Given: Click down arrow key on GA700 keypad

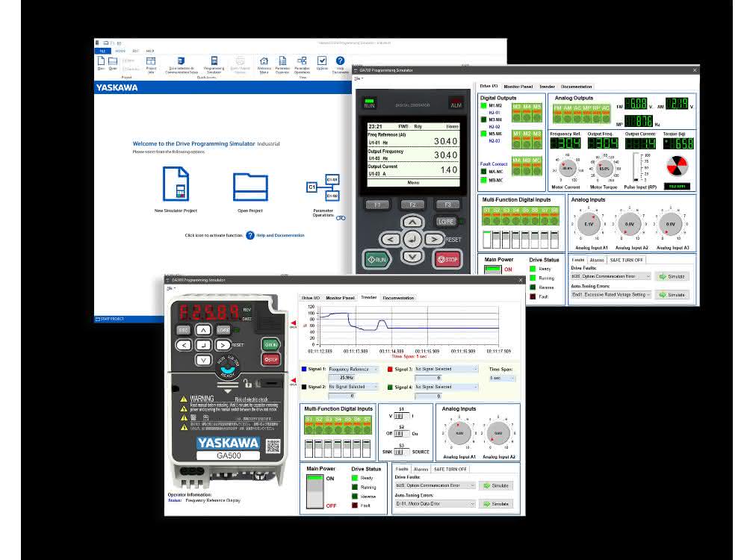Looking at the screenshot, I should tap(412, 257).
